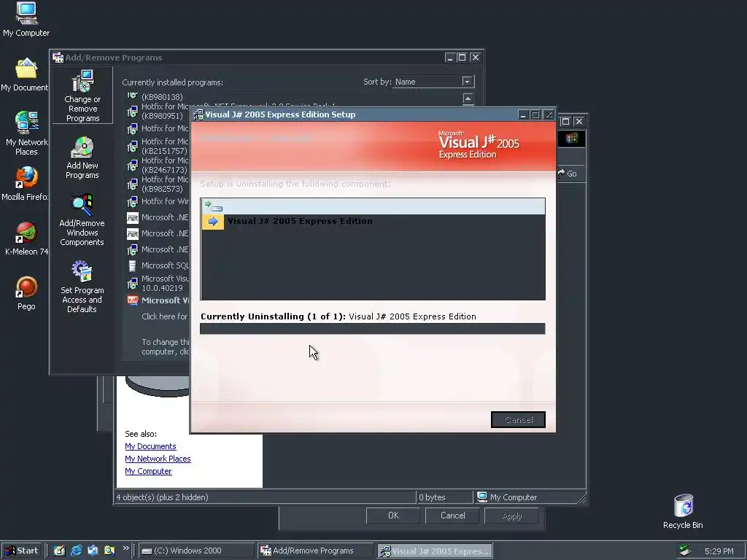Switch to Add/Remove Programs taskbar button

pyautogui.click(x=314, y=551)
